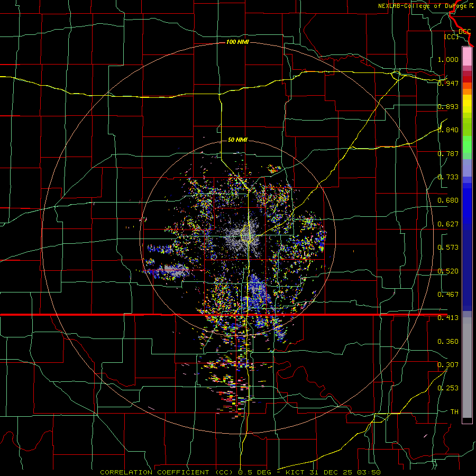Click the 0.520 scale value

(448, 271)
